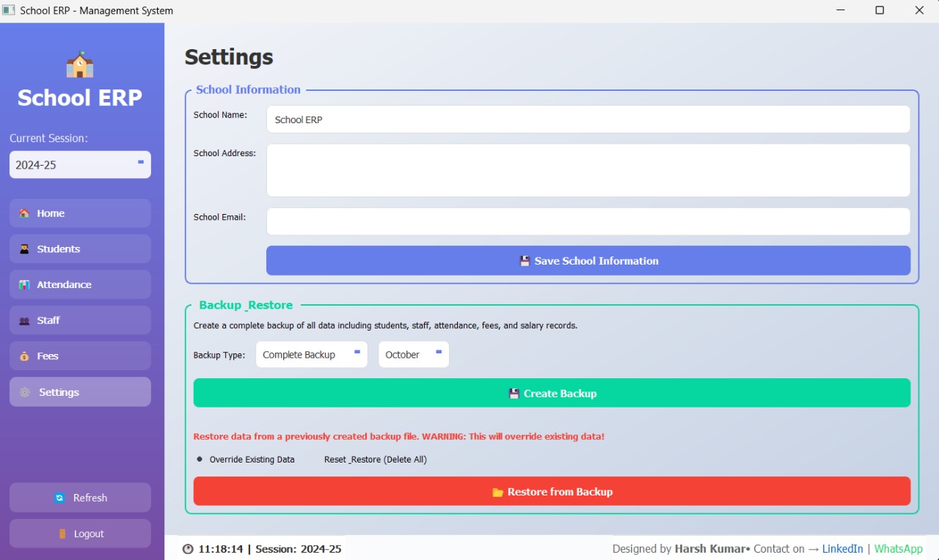Click the green Create Backup button

pyautogui.click(x=552, y=394)
